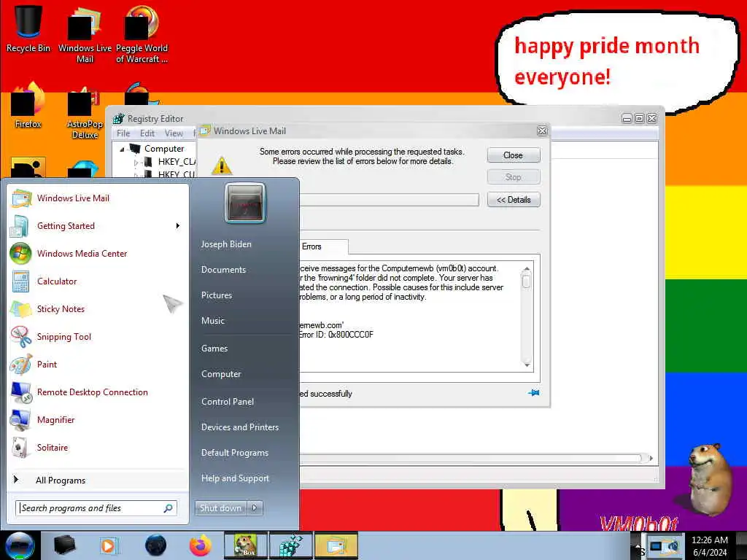Image resolution: width=747 pixels, height=560 pixels.
Task: Click Close in Windows Live Mail dialog
Action: [513, 155]
